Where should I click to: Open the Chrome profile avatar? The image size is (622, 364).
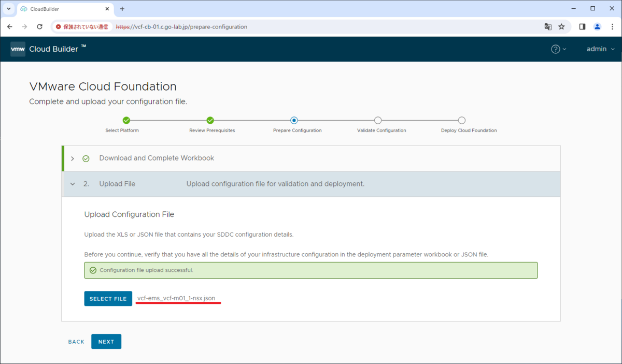[x=597, y=26]
